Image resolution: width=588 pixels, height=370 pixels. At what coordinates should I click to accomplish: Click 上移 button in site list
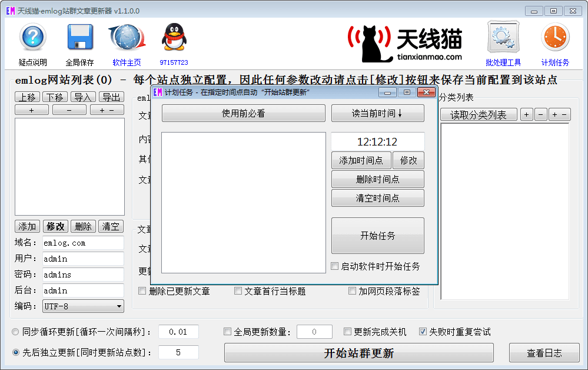click(28, 97)
